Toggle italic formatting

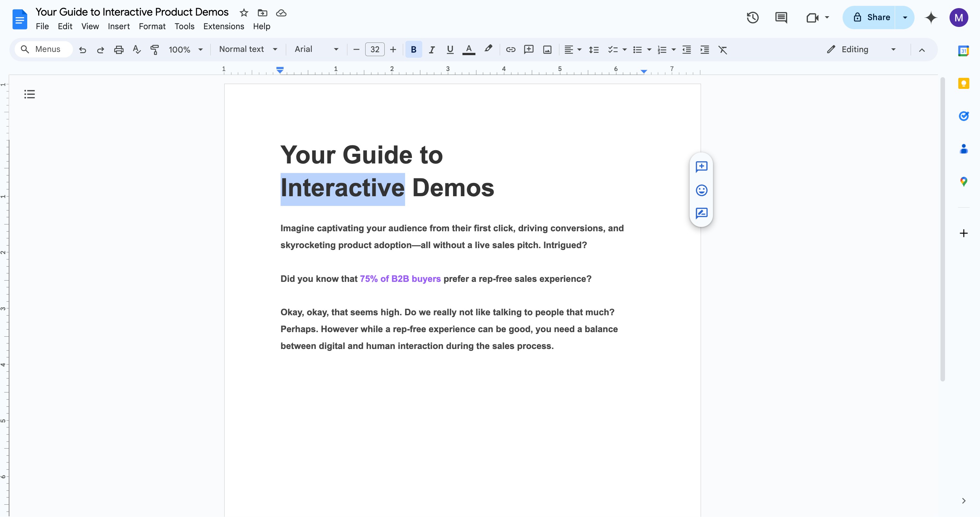tap(432, 50)
